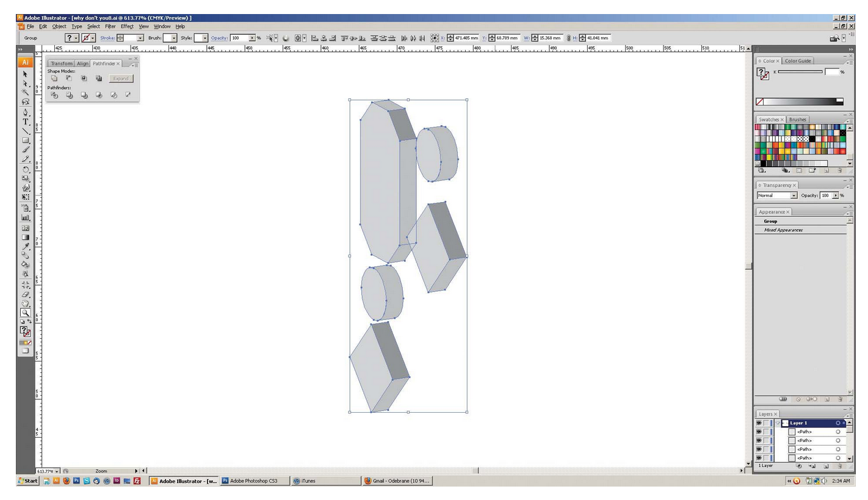Click the Stroke link in control bar
The image size is (868, 500).
coord(107,38)
